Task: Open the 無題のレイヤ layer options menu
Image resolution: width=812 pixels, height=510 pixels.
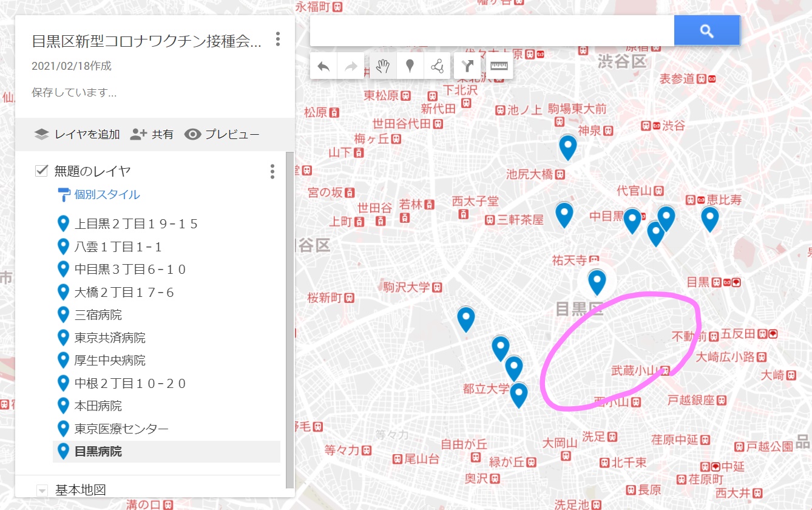Action: tap(272, 171)
